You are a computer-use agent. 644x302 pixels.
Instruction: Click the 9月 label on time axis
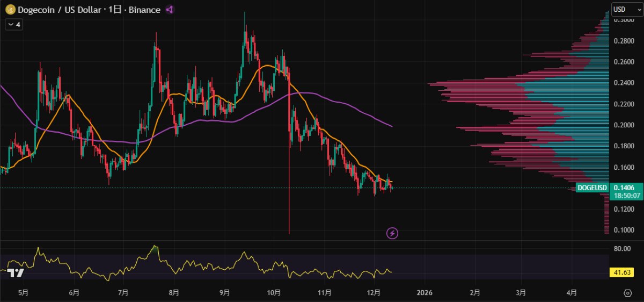click(224, 293)
